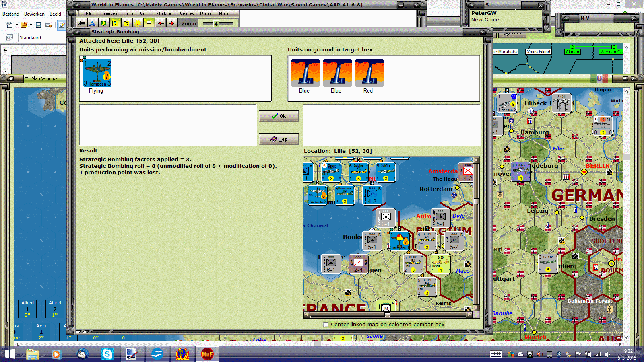Select the first Blue factory icon
The width and height of the screenshot is (644, 362).
[x=305, y=73]
